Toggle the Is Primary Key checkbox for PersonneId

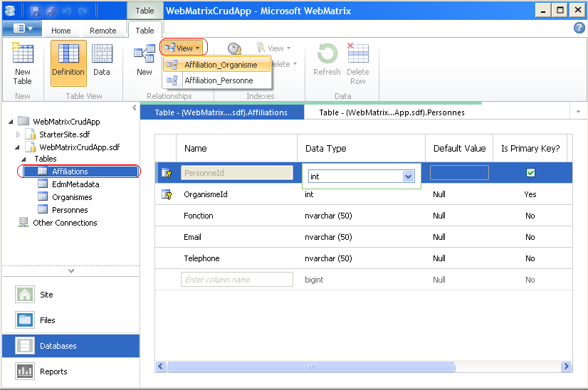tap(530, 173)
